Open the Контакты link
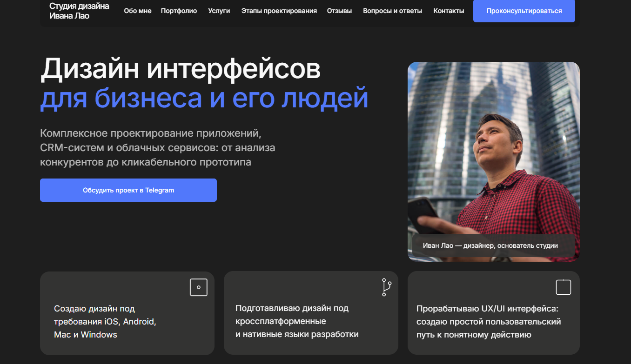The image size is (631, 364). pos(448,10)
